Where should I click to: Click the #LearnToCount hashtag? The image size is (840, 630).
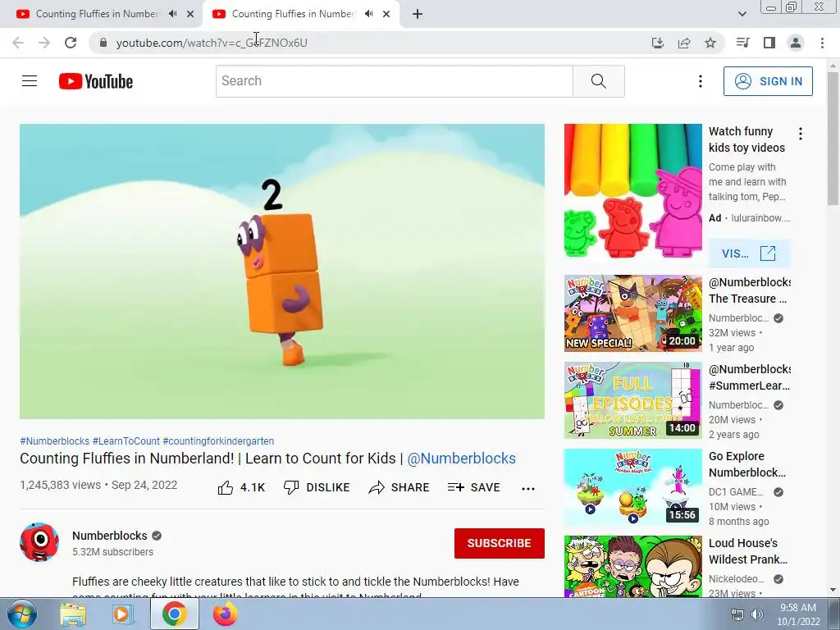click(126, 441)
